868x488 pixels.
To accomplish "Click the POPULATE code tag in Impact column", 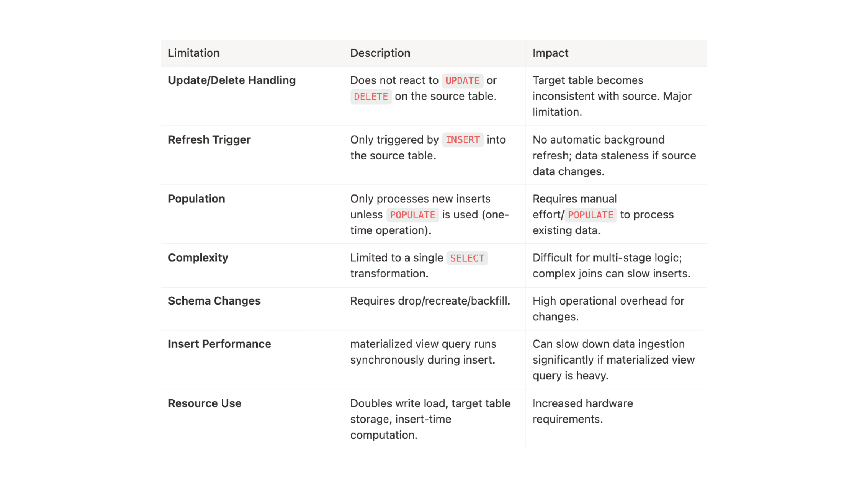I will 590,215.
